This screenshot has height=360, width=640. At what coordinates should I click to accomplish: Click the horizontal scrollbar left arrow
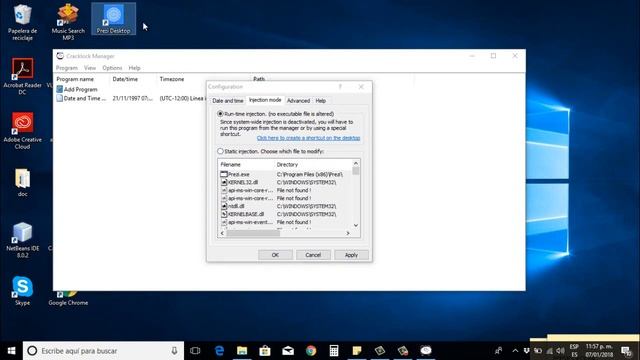(222, 233)
